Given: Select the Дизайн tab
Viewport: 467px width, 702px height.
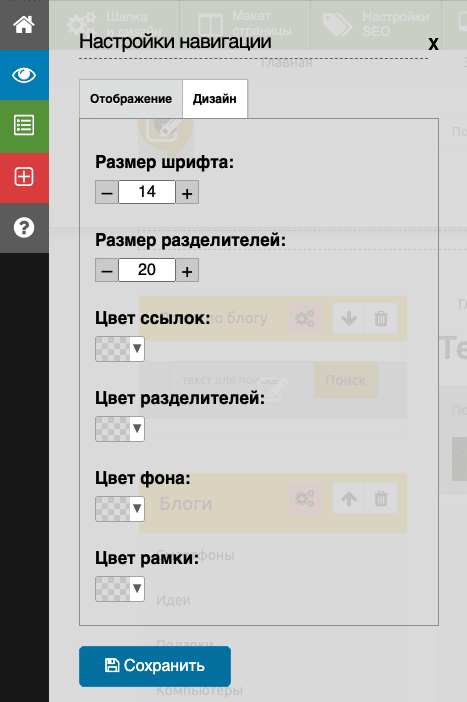Looking at the screenshot, I should [x=215, y=99].
